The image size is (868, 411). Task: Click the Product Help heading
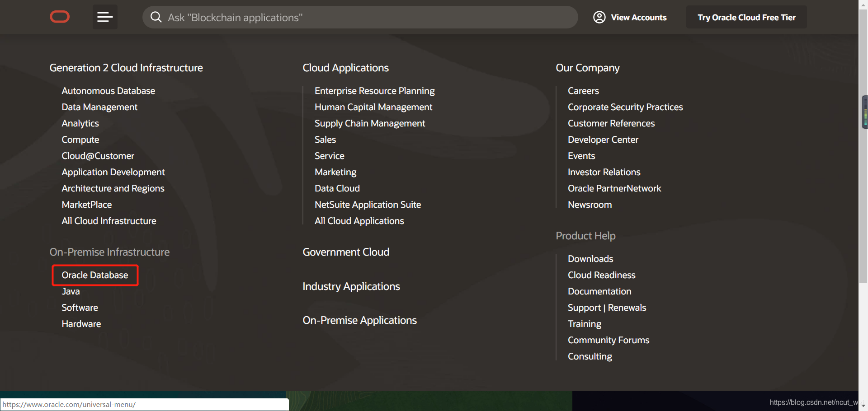tap(586, 236)
